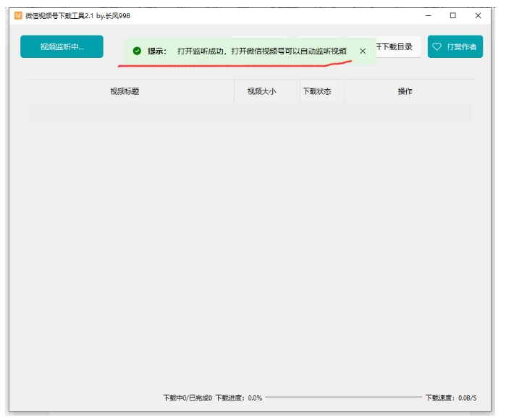Click the 下载进度 0.0% label
The image size is (506, 420).
tap(238, 398)
